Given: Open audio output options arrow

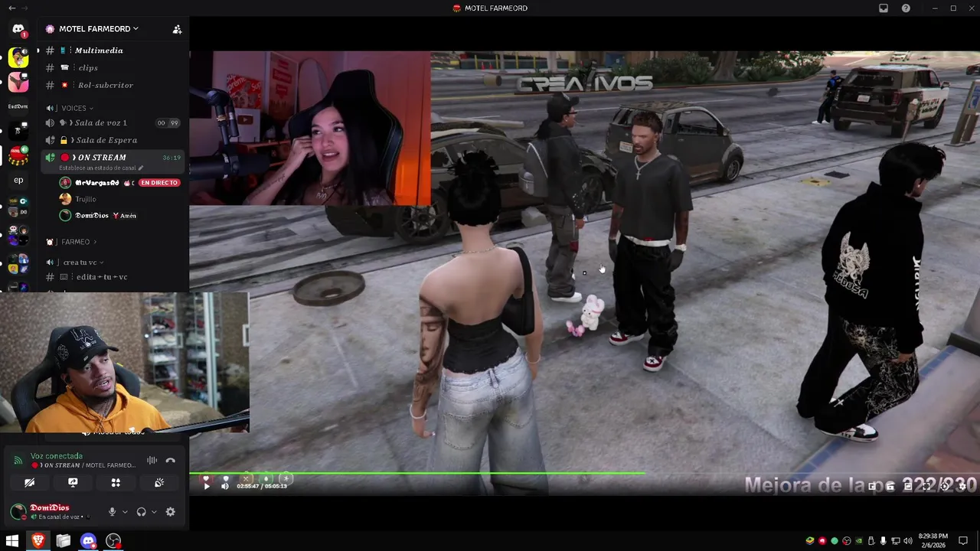Looking at the screenshot, I should tap(154, 512).
